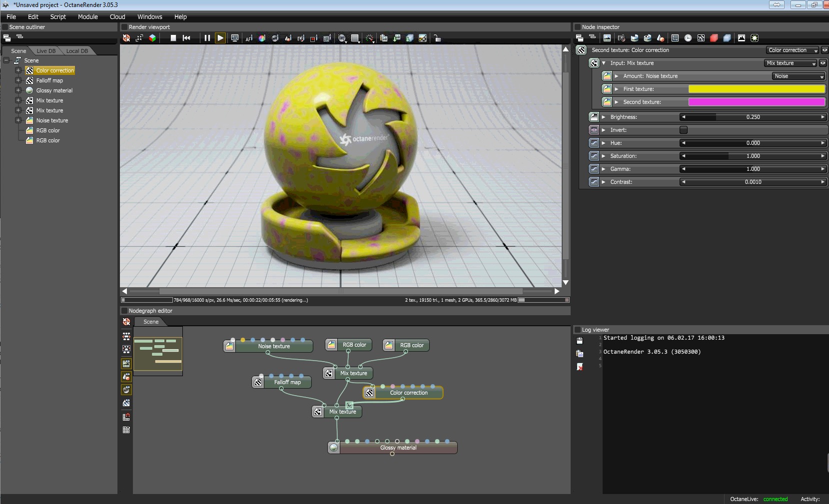
Task: Expand the Brightness parameter row
Action: click(x=604, y=117)
